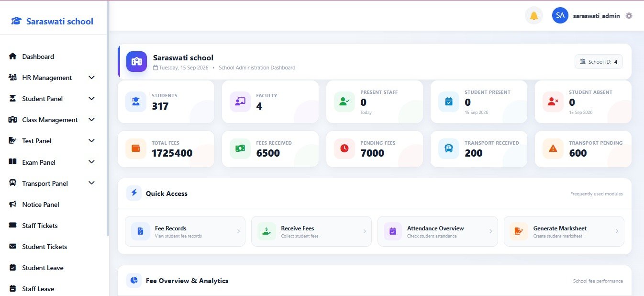Click the Saraswati school brand link
Screen dimensions: 644x296
tap(52, 21)
